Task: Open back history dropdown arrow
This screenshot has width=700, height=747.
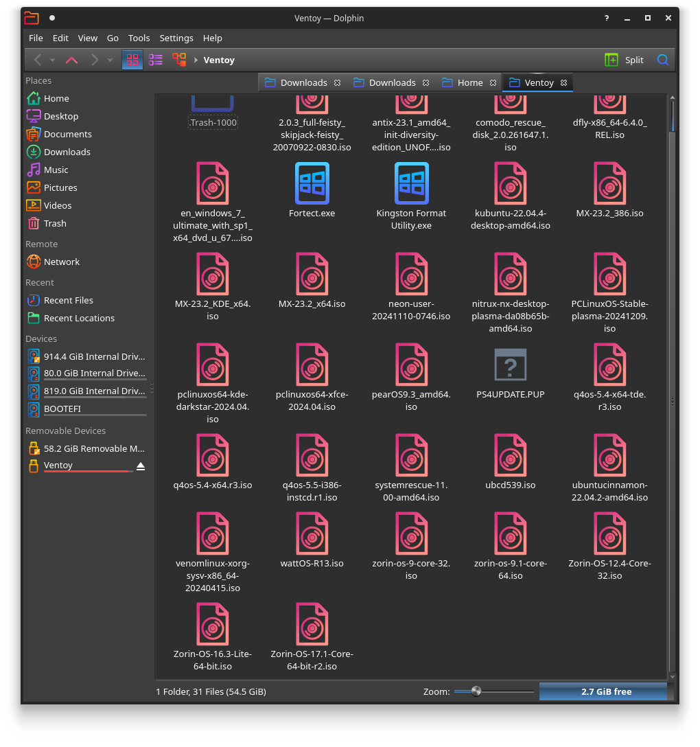Action: point(52,60)
